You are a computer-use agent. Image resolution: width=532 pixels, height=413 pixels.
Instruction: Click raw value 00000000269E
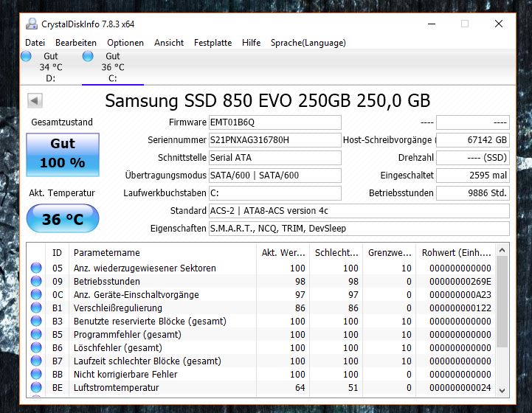460,282
